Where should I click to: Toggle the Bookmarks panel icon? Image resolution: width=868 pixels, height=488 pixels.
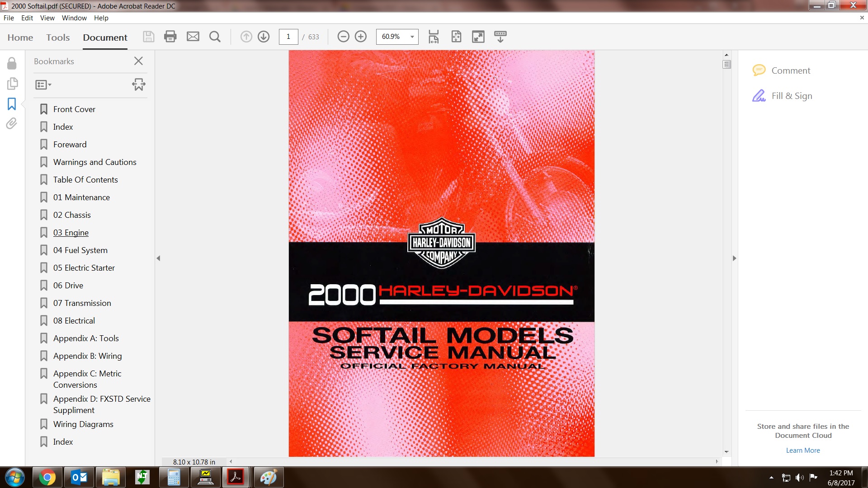point(12,104)
